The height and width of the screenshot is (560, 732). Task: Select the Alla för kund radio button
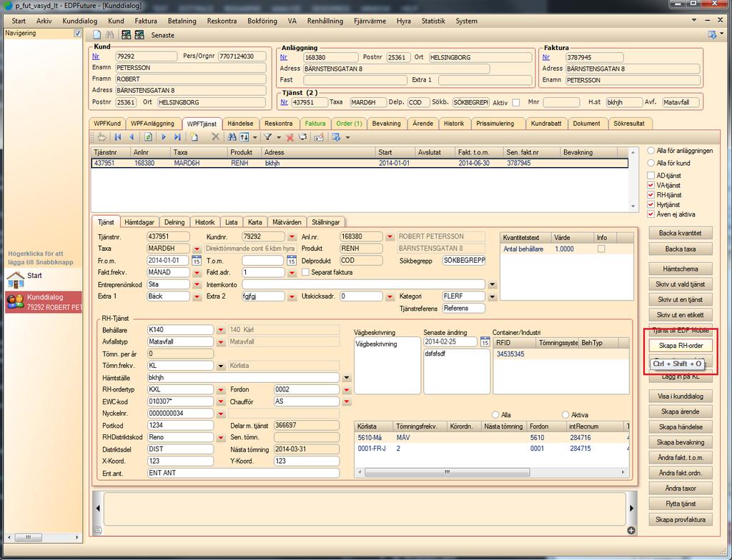point(651,163)
